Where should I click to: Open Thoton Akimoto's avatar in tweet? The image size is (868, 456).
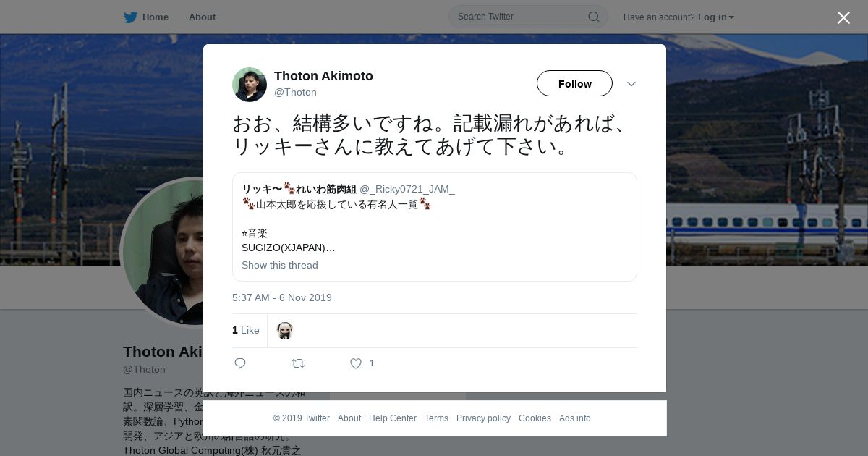[x=250, y=85]
